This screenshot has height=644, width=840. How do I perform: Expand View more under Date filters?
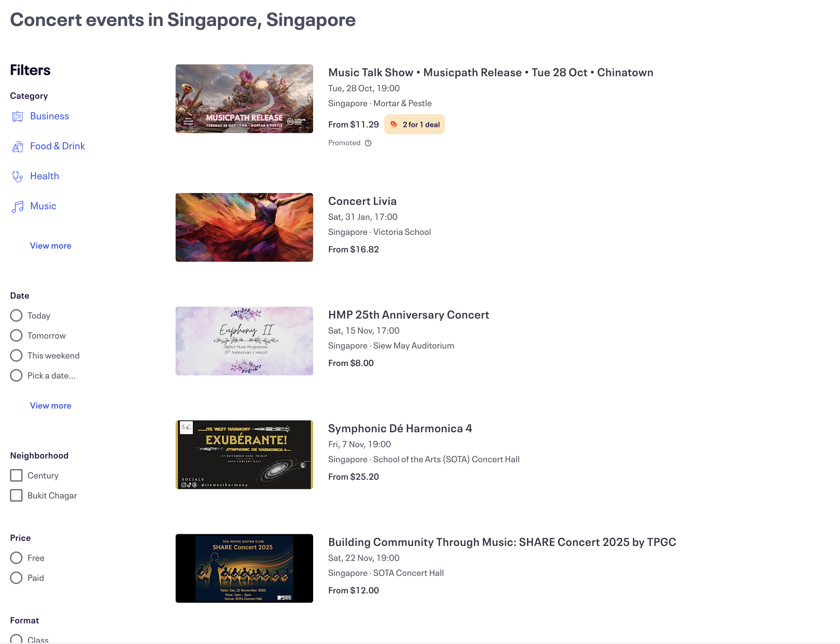point(51,406)
